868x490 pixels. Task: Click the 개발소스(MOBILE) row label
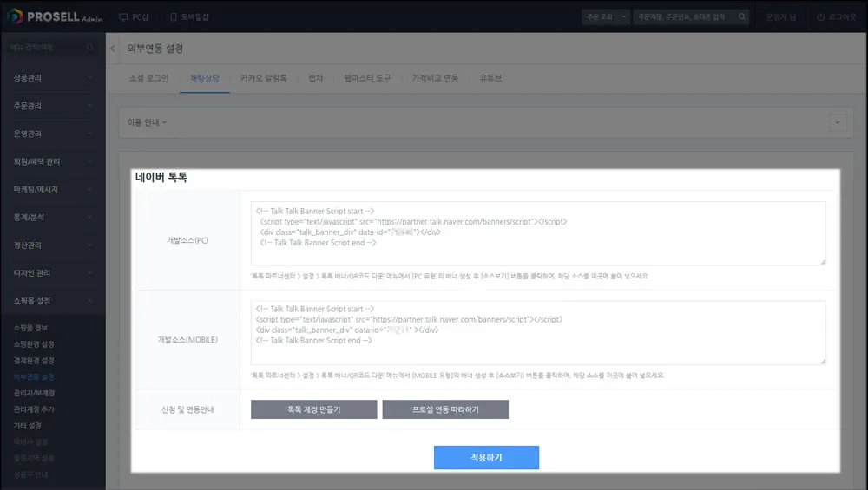pos(187,340)
